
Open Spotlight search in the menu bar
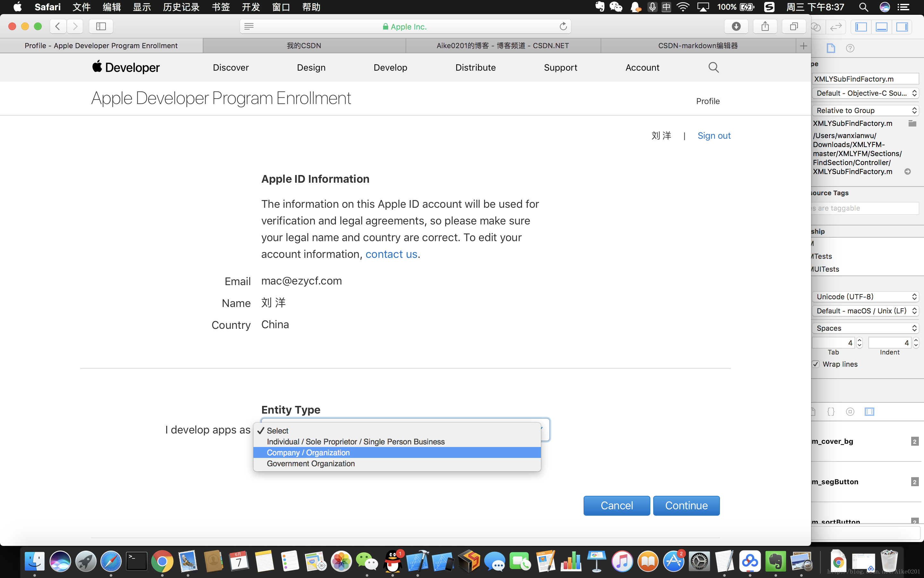click(x=864, y=7)
